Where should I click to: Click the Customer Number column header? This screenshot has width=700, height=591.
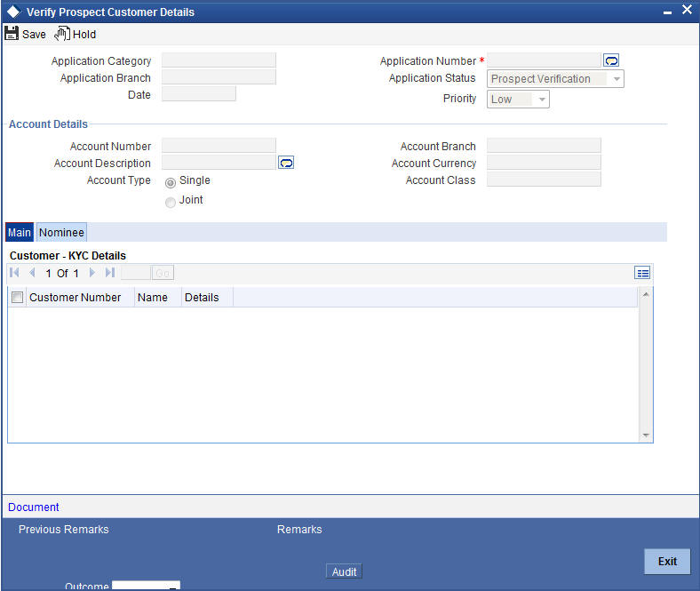click(75, 297)
